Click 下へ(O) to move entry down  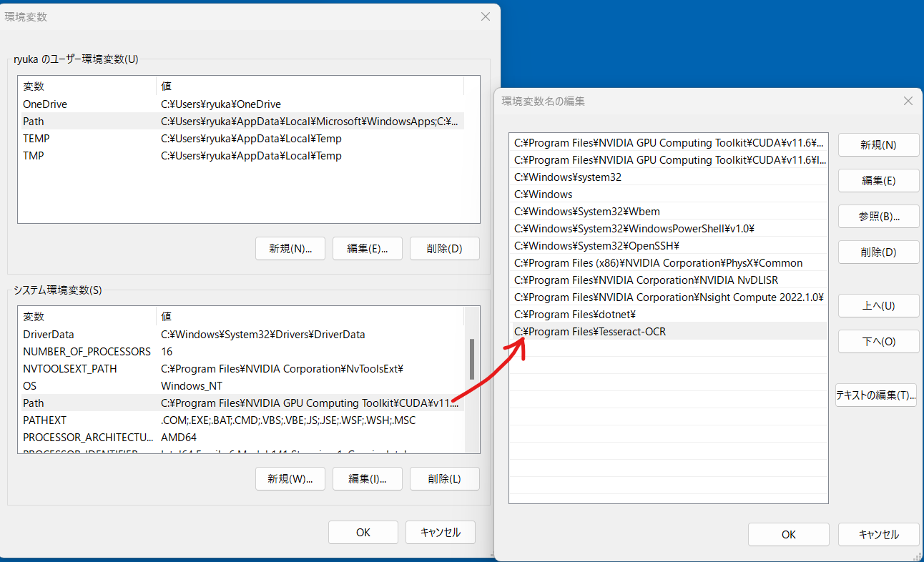pyautogui.click(x=878, y=341)
